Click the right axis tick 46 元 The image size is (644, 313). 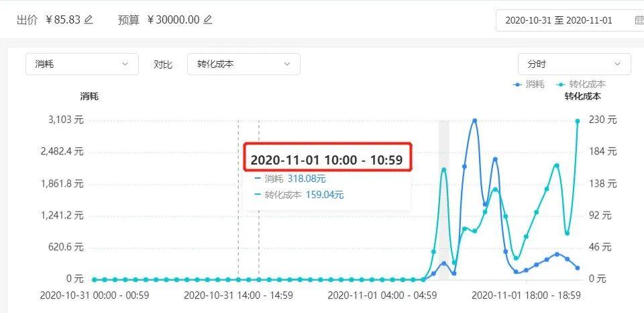tap(600, 247)
